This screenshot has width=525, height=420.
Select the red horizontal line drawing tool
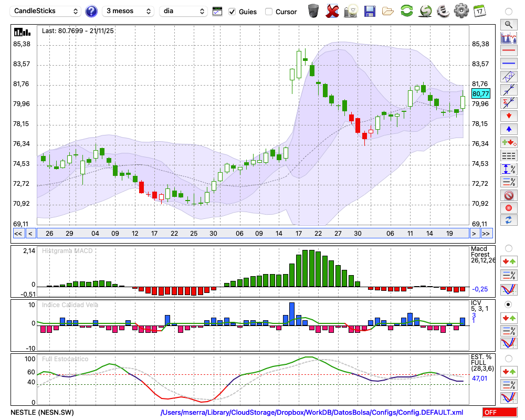pos(508,51)
